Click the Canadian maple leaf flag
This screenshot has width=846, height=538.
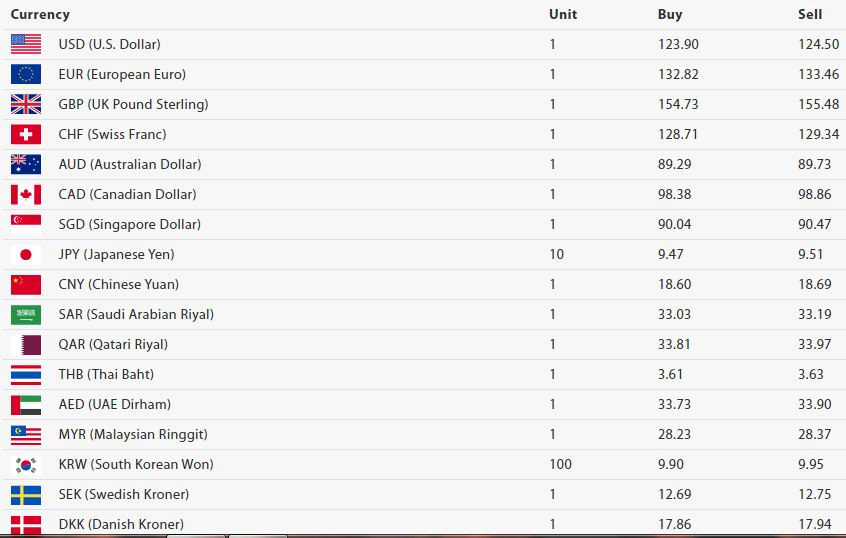26,194
